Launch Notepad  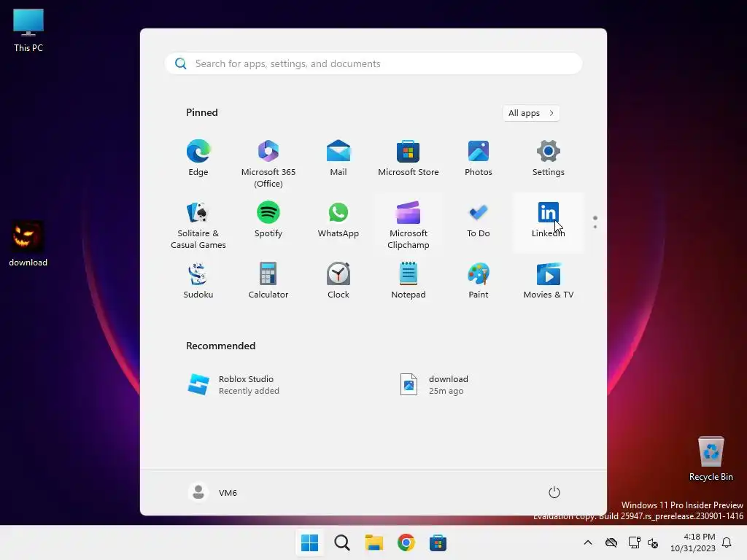click(409, 281)
